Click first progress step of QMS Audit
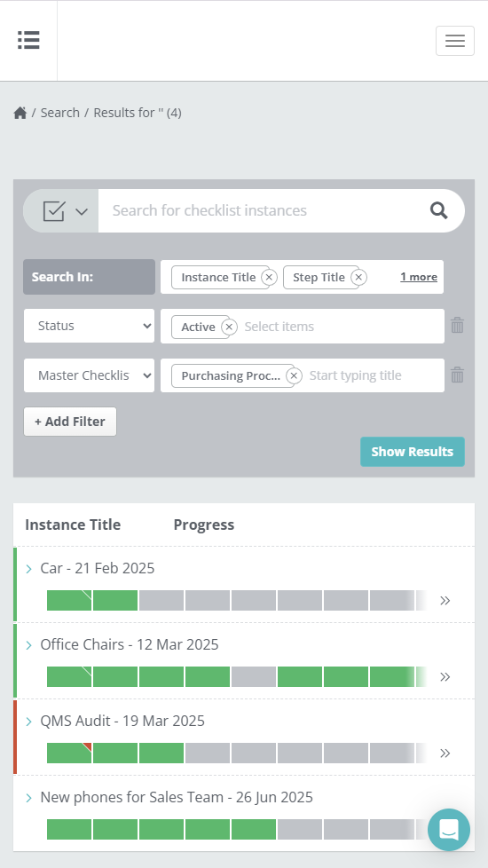The height and width of the screenshot is (868, 488). tap(69, 754)
